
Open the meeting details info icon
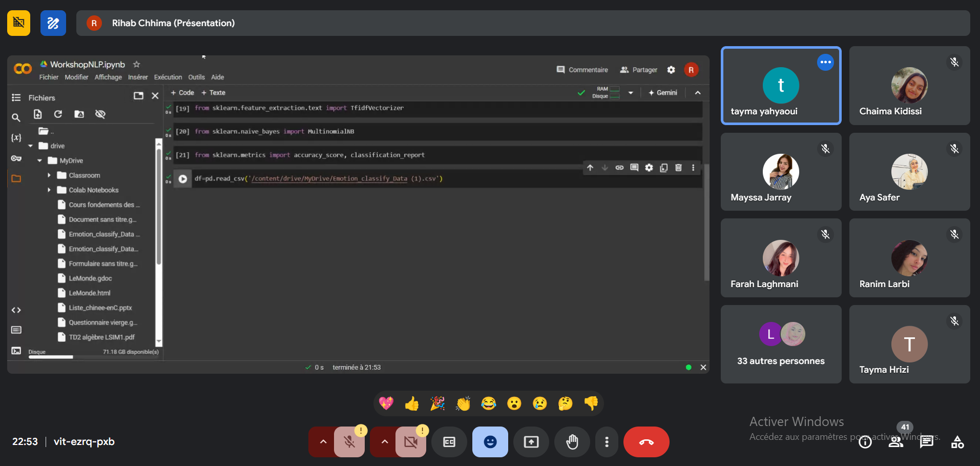865,442
